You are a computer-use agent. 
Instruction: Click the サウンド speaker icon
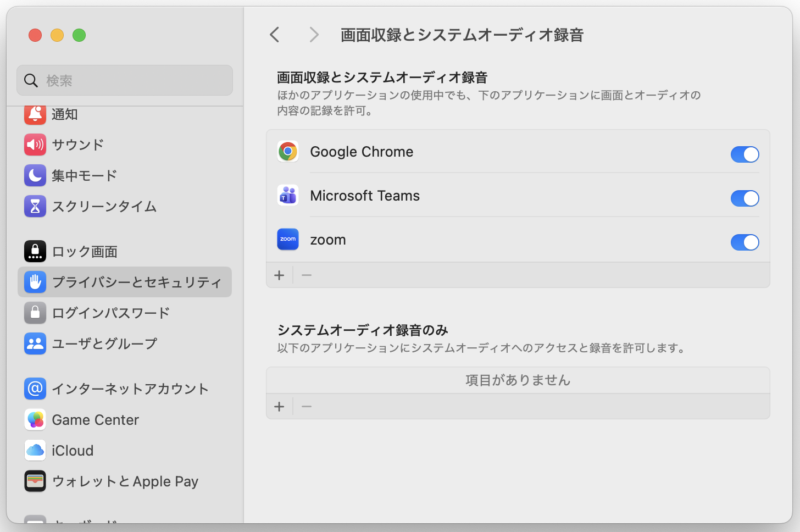(x=35, y=145)
